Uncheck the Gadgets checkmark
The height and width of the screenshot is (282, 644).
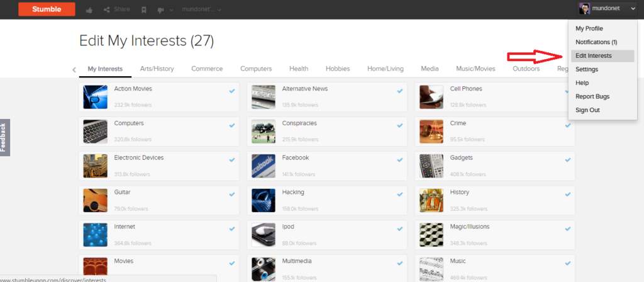(x=568, y=160)
